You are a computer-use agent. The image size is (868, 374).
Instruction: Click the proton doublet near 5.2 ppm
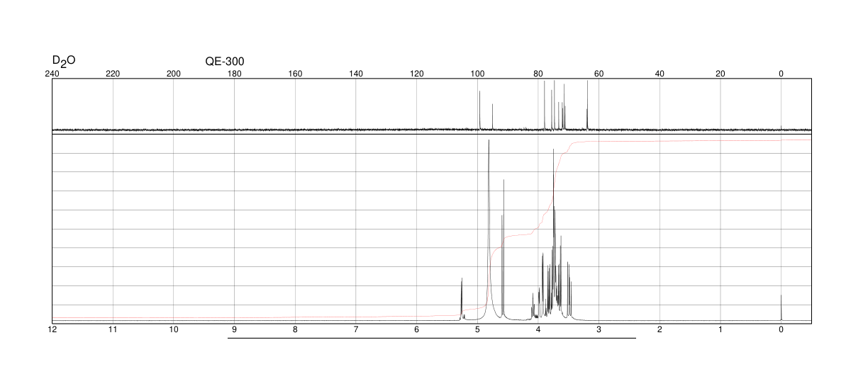pyautogui.click(x=462, y=298)
